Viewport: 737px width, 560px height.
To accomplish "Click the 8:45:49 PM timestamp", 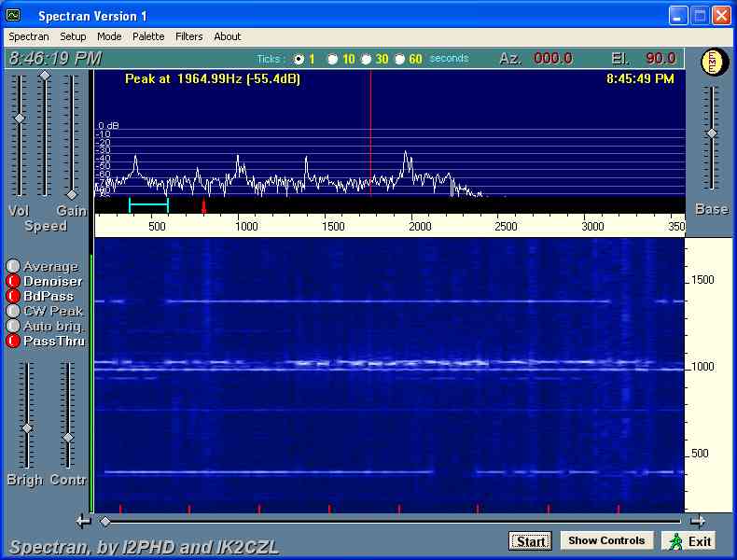I will (x=640, y=78).
